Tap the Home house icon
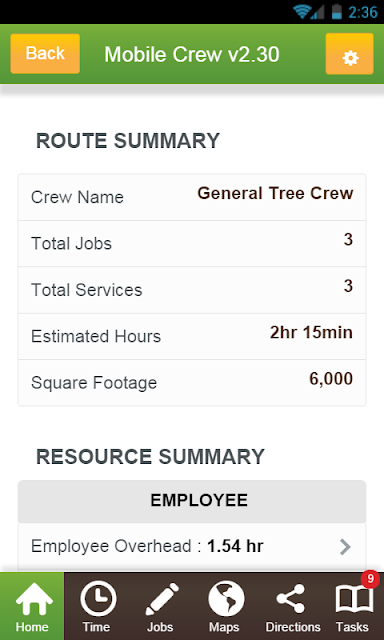Image resolution: width=384 pixels, height=640 pixels. (x=34, y=598)
